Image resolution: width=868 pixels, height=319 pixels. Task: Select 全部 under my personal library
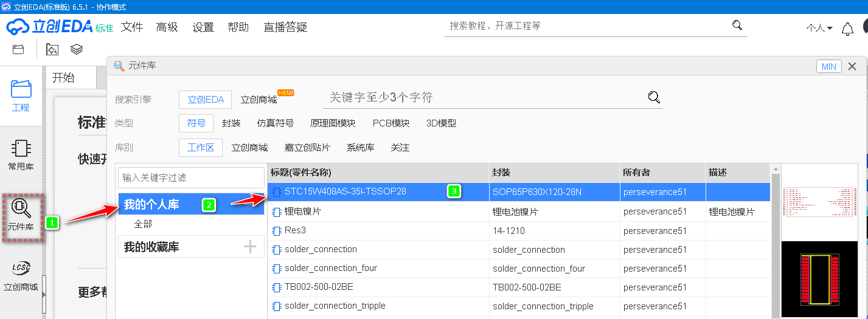(143, 224)
